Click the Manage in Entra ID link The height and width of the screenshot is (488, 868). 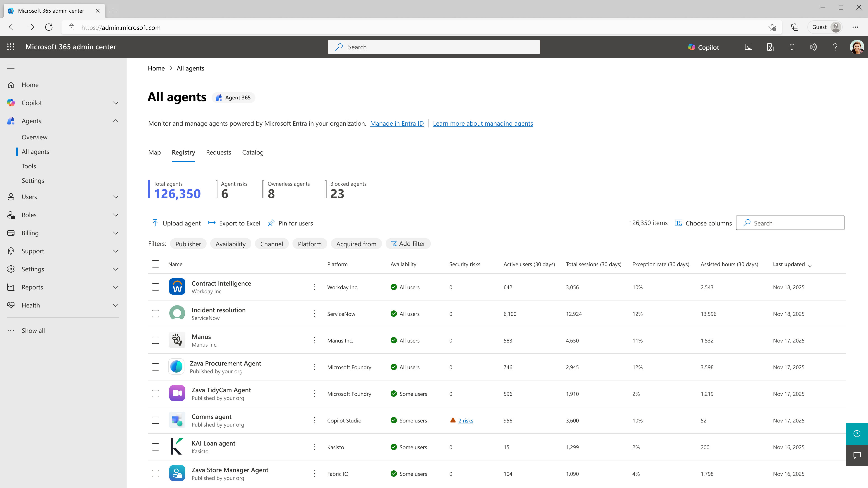click(397, 123)
